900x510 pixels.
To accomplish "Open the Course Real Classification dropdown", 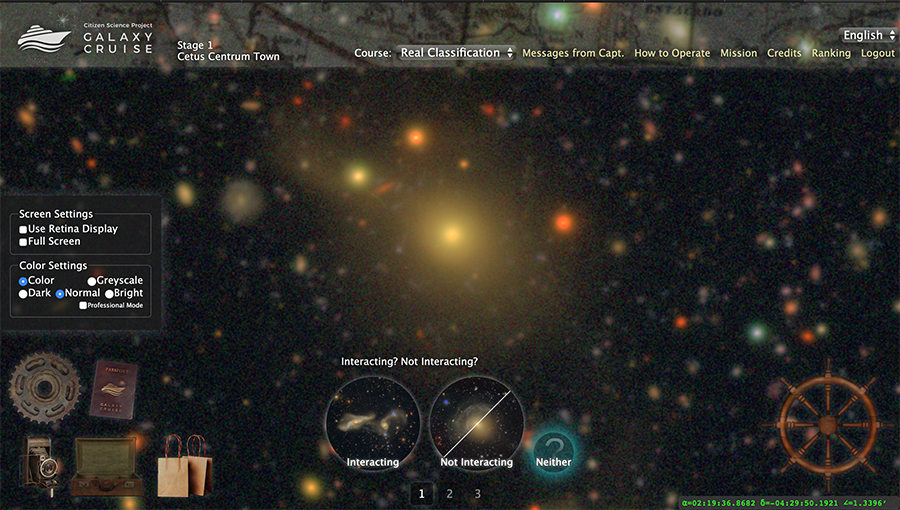I will (x=456, y=53).
